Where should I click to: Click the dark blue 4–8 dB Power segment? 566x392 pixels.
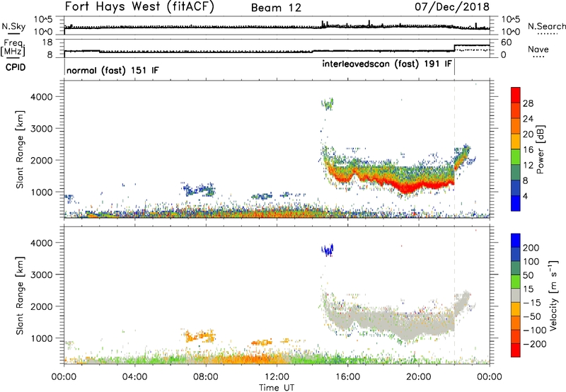(x=516, y=188)
